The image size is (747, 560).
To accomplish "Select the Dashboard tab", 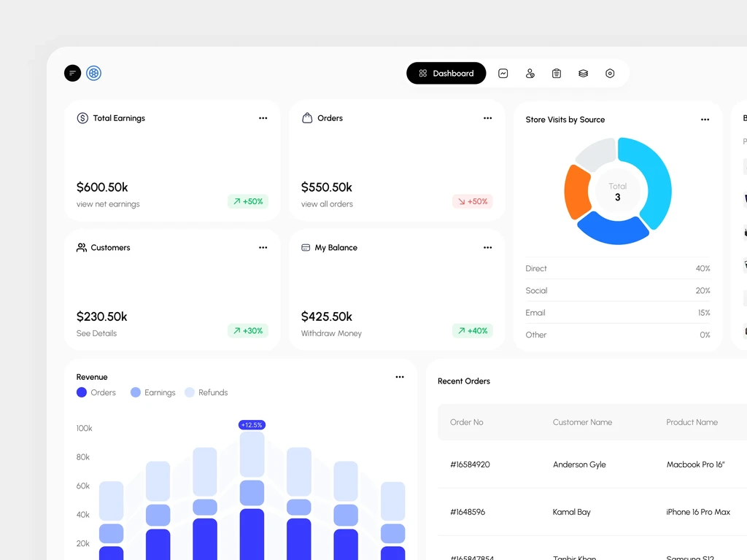I will [446, 74].
